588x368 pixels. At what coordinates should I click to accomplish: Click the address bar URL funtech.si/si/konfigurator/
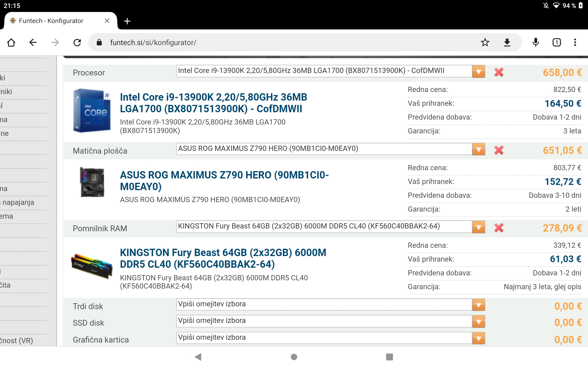153,43
